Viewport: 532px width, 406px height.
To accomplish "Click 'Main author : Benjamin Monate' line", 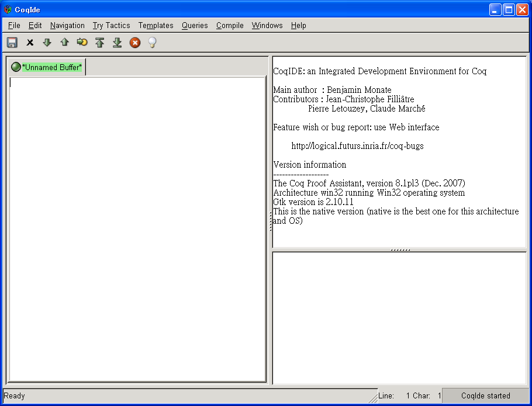I will click(332, 90).
